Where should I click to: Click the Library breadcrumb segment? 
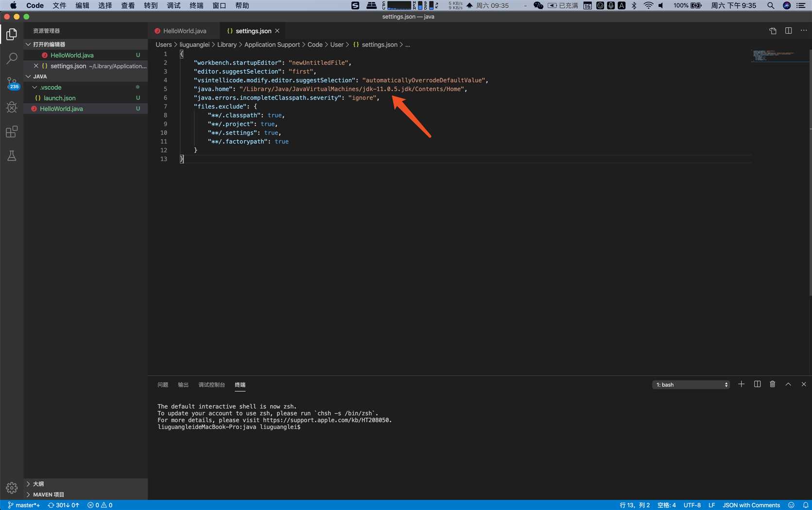click(x=227, y=44)
